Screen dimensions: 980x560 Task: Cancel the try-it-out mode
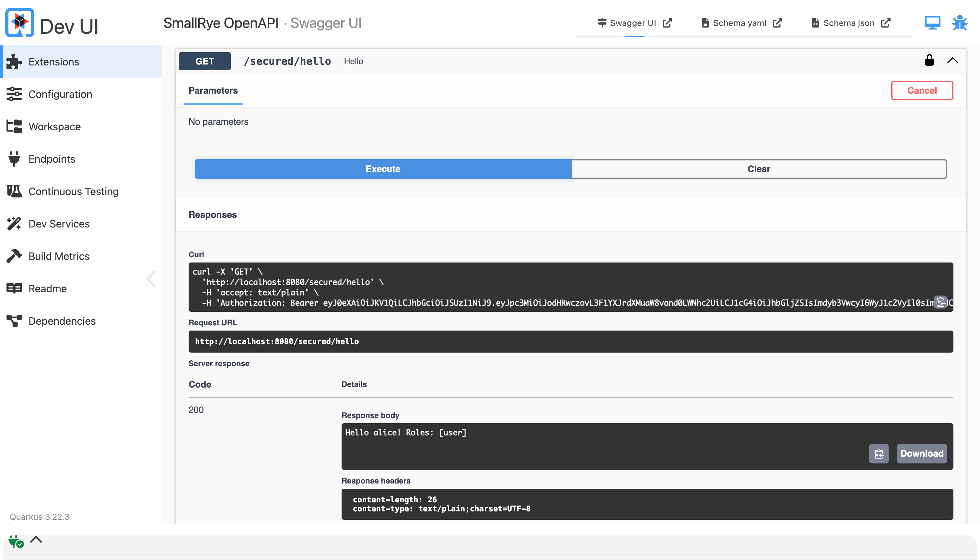tap(922, 90)
